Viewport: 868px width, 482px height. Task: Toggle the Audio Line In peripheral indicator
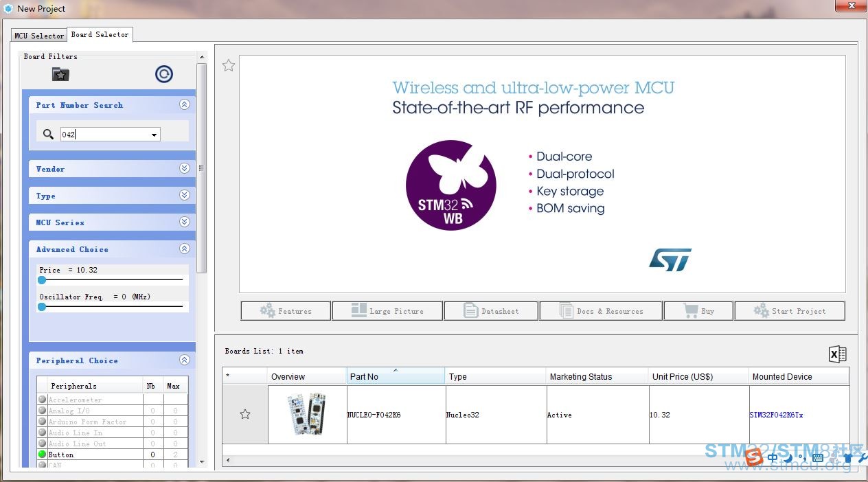tap(42, 433)
